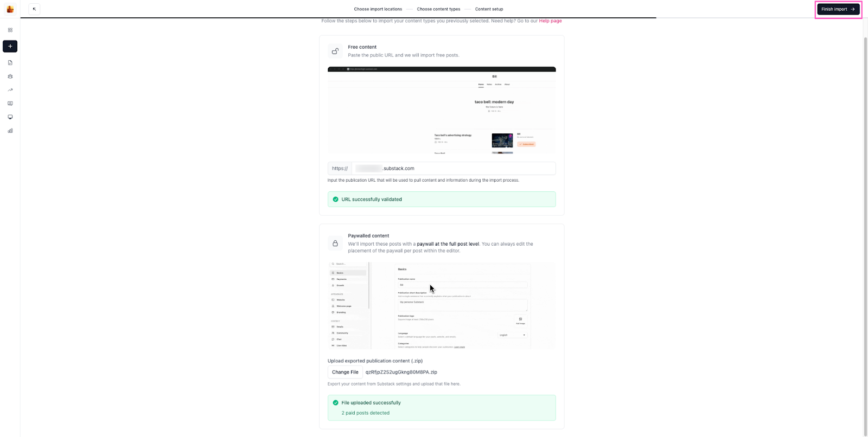
Task: Open the monetization icon in sidebar
Action: pos(10,104)
